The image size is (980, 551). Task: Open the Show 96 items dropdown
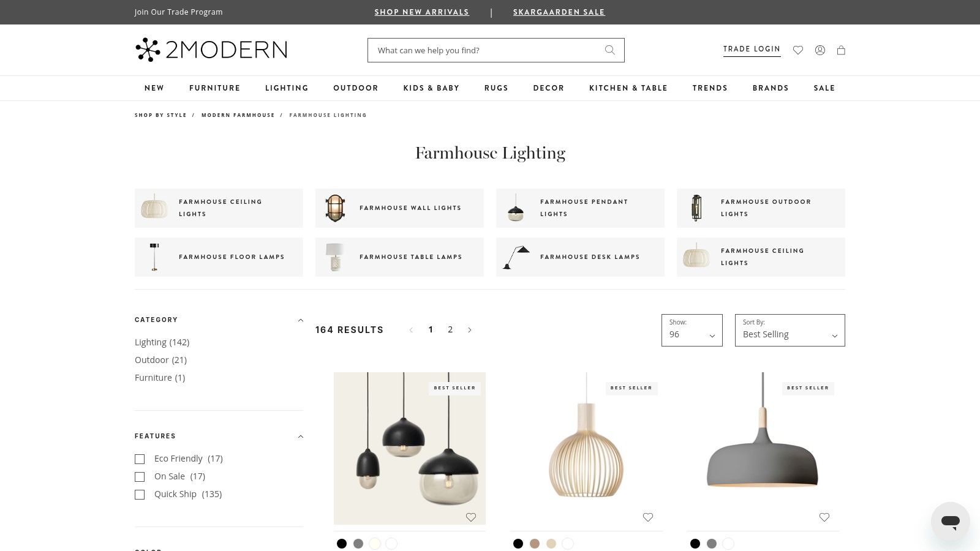point(692,330)
